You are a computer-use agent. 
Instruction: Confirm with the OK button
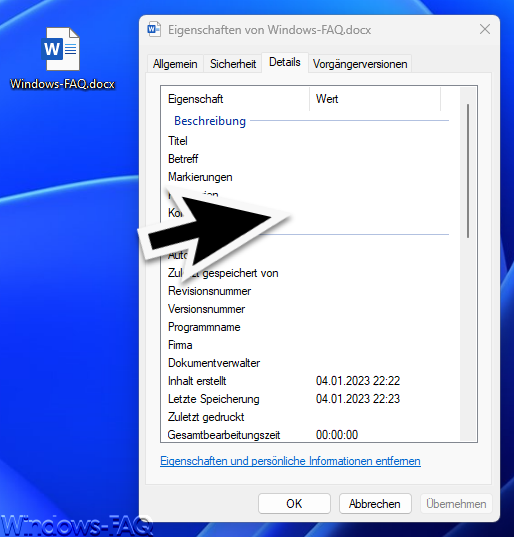294,503
